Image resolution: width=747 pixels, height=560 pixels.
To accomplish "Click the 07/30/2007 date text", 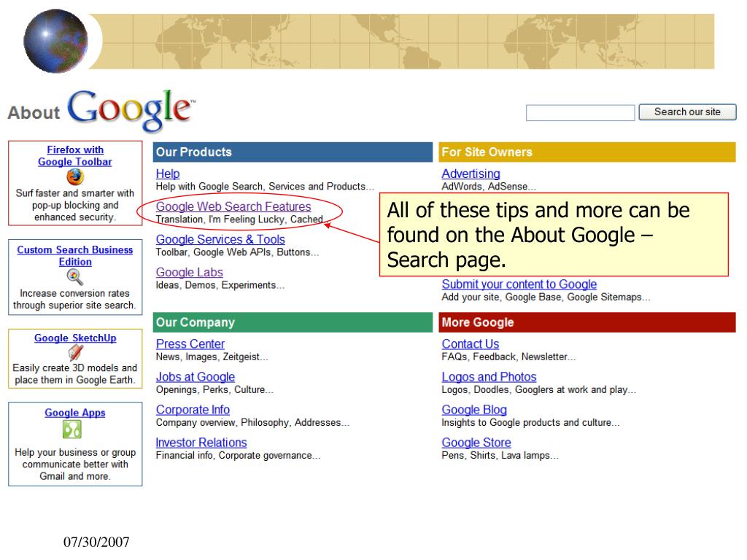I will (x=96, y=542).
